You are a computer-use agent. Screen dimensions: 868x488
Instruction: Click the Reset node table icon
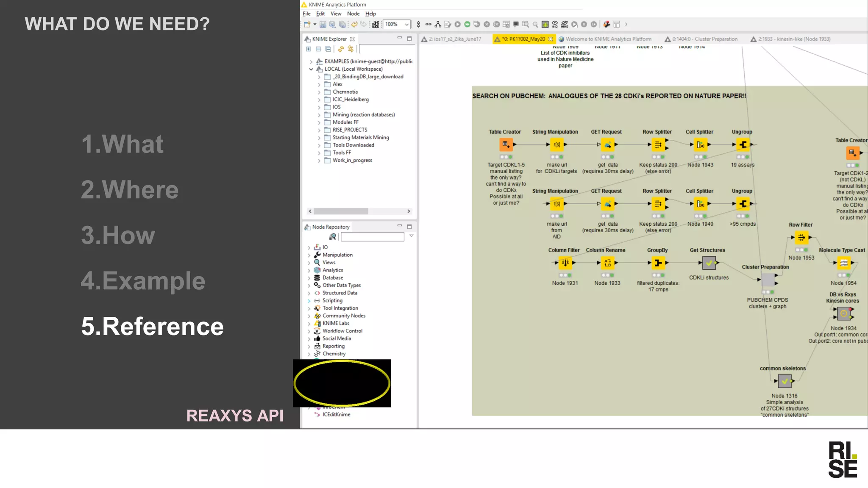pos(506,25)
